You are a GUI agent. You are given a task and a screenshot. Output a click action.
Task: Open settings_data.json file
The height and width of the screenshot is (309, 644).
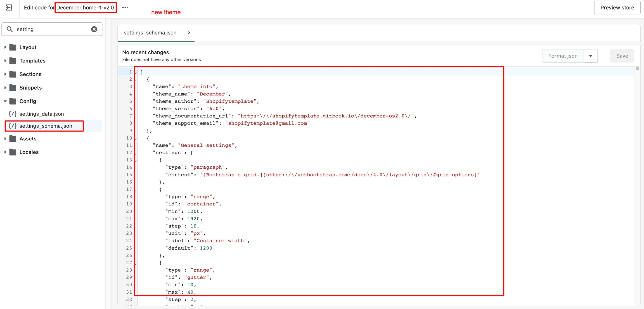(x=41, y=114)
